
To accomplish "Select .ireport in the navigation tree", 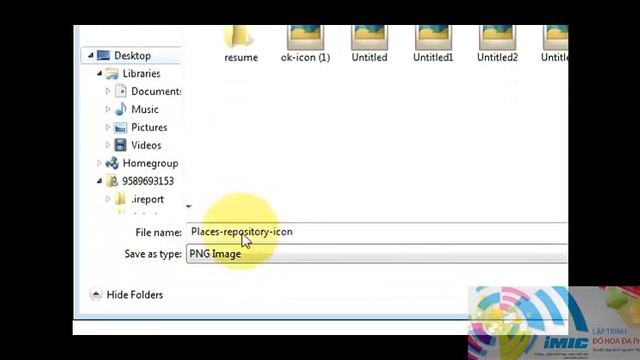I will [147, 199].
